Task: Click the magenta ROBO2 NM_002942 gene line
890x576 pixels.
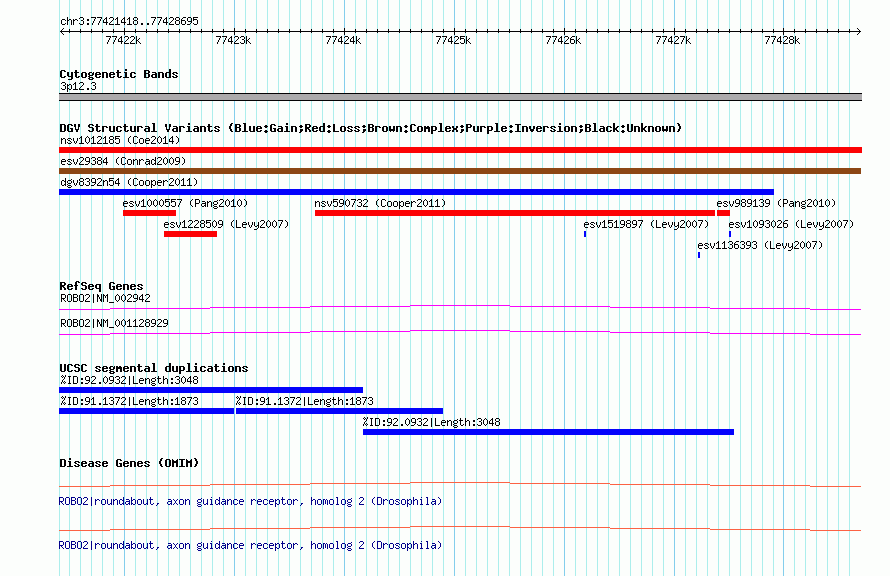Action: click(460, 308)
